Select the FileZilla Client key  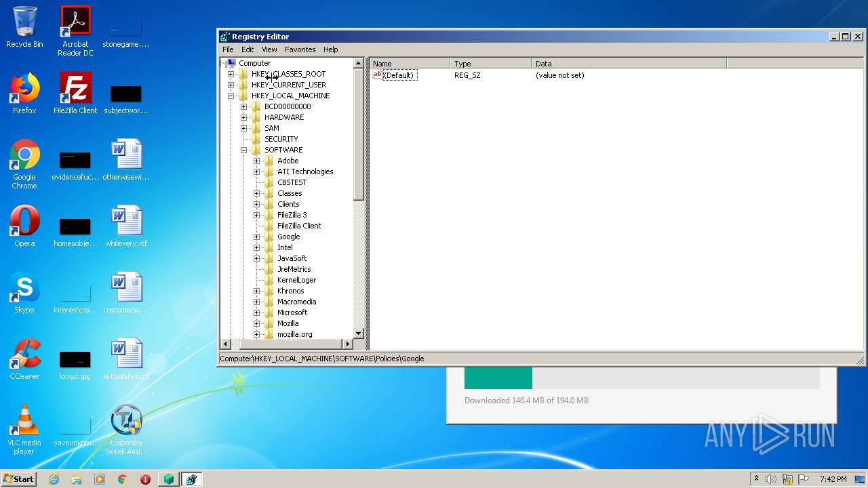click(x=299, y=226)
